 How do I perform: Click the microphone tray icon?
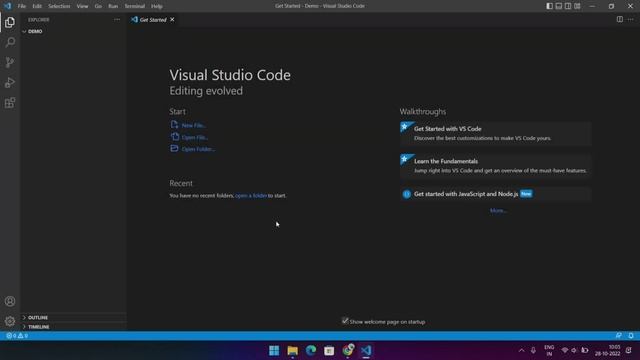533,350
